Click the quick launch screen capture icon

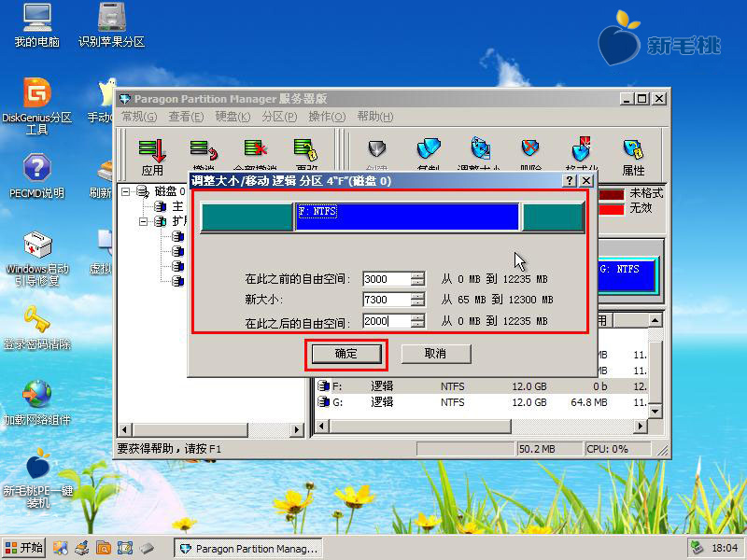tap(125, 548)
